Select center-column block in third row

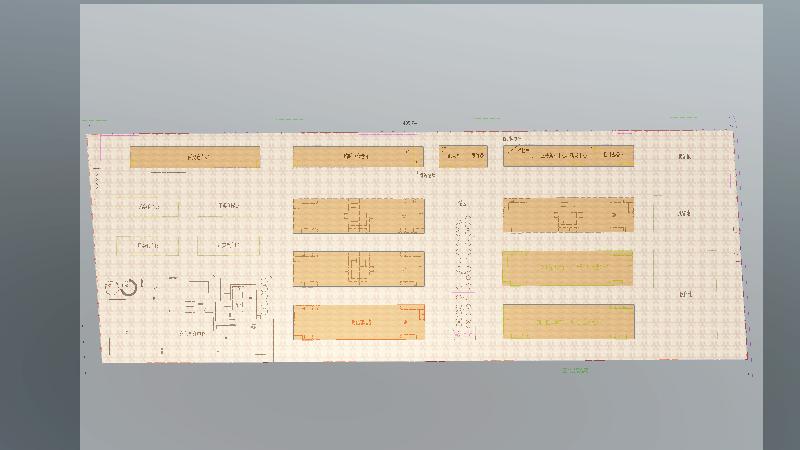[358, 268]
